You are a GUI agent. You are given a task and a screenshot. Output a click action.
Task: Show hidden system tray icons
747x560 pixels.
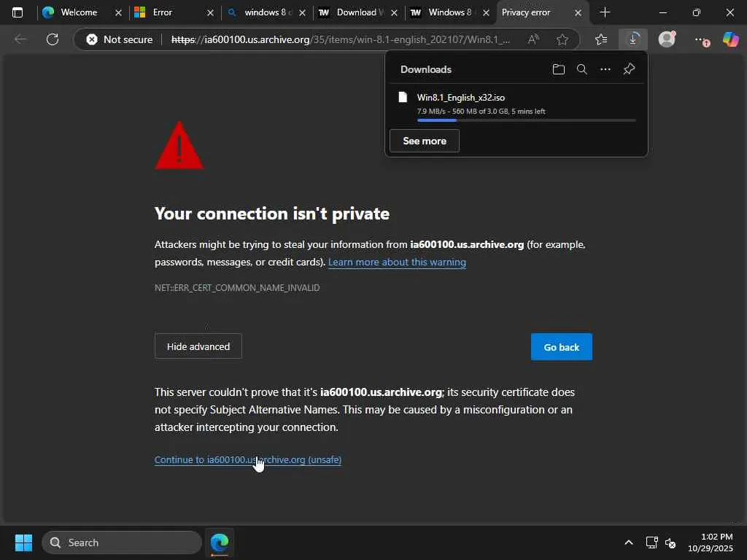point(628,542)
